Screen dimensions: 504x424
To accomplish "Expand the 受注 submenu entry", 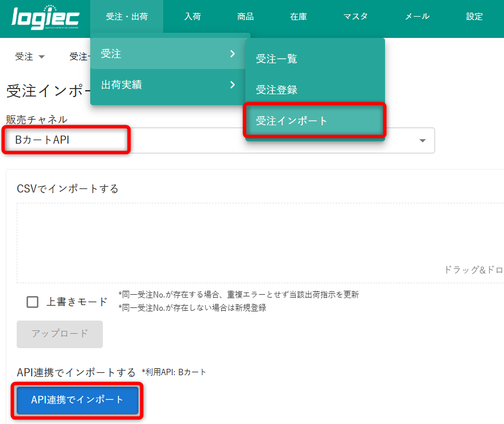I will pyautogui.click(x=167, y=54).
